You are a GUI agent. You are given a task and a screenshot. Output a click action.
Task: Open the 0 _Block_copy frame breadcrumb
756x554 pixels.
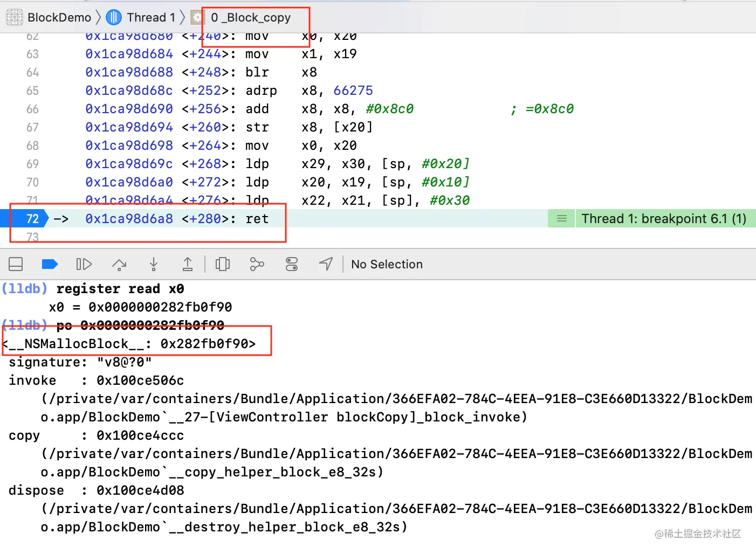[251, 17]
